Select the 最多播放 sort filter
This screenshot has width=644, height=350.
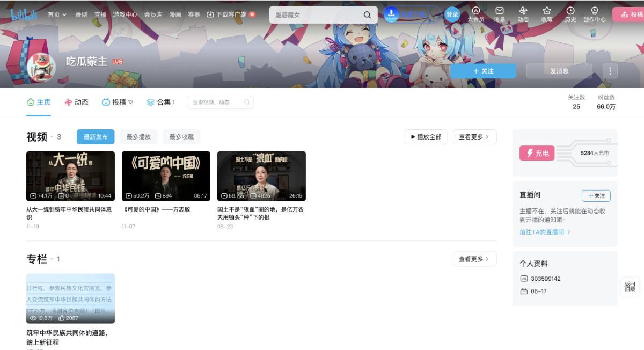pyautogui.click(x=138, y=137)
